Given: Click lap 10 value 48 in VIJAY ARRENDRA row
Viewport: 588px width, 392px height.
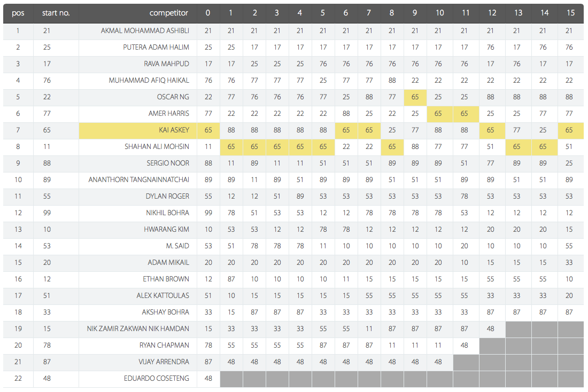Looking at the screenshot, I should (438, 362).
